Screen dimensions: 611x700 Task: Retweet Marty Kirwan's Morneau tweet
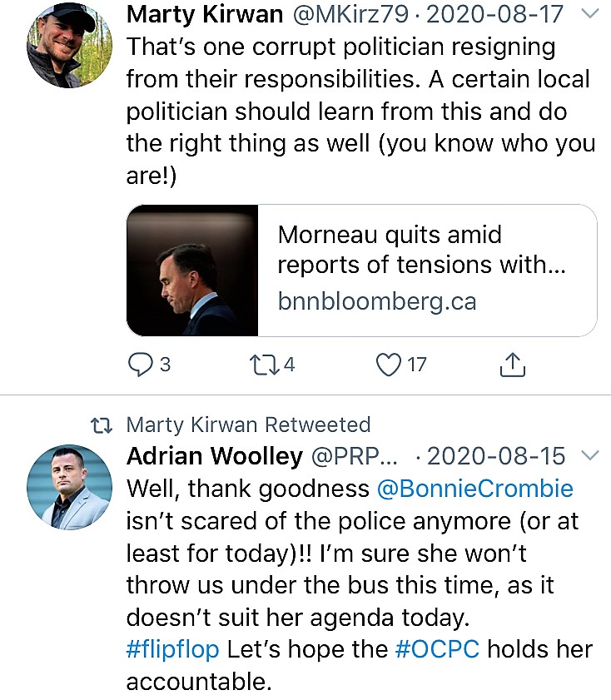click(x=264, y=365)
